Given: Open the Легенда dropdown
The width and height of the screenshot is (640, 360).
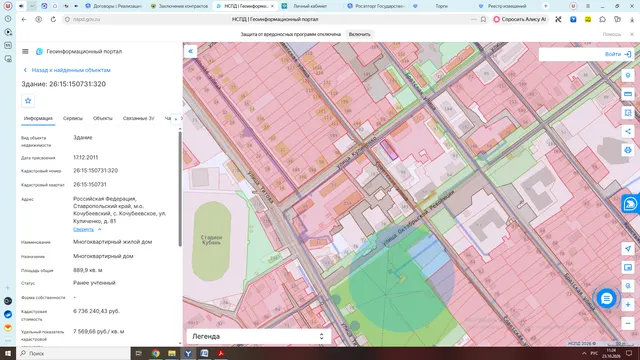Looking at the screenshot, I should tap(258, 336).
